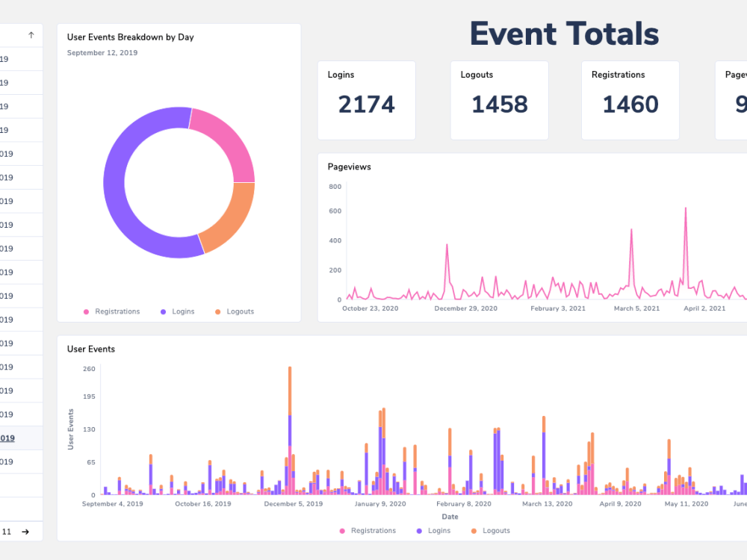
Task: Click the Pageviews chart title
Action: click(349, 167)
